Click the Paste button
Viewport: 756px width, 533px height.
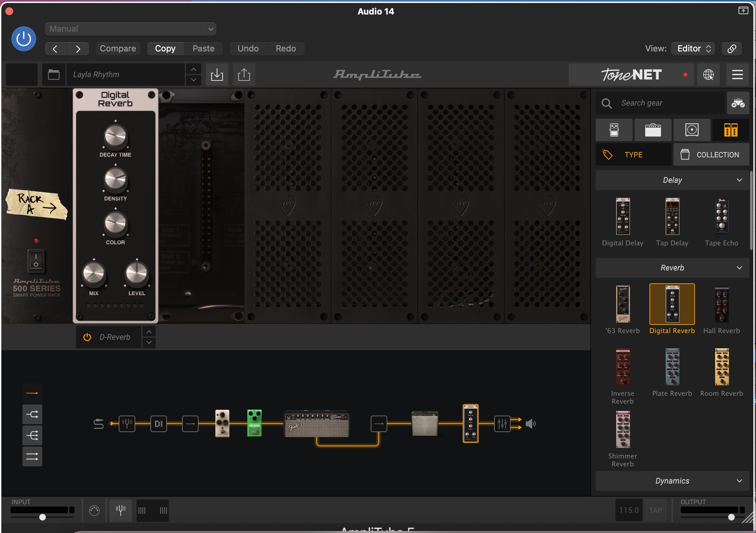pyautogui.click(x=204, y=48)
